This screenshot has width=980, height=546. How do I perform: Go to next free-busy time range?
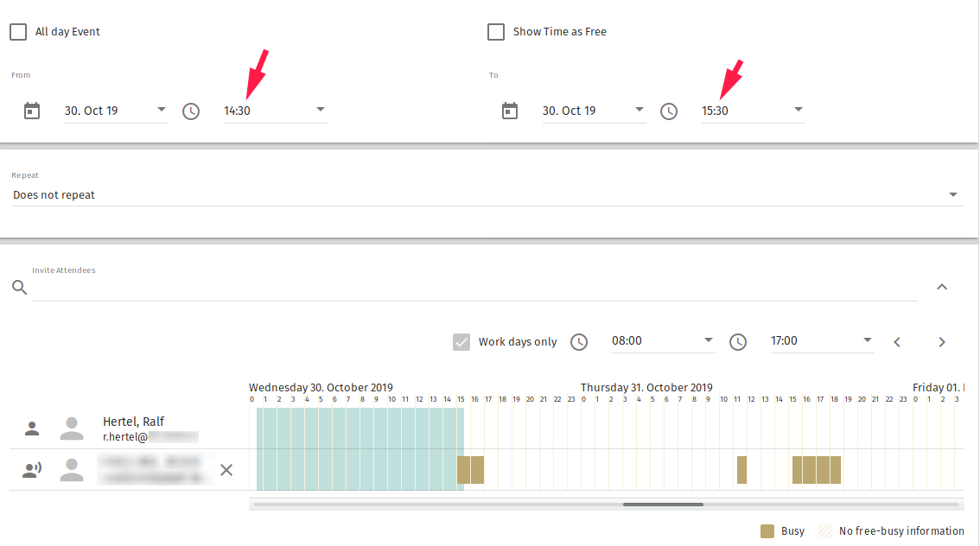[942, 342]
